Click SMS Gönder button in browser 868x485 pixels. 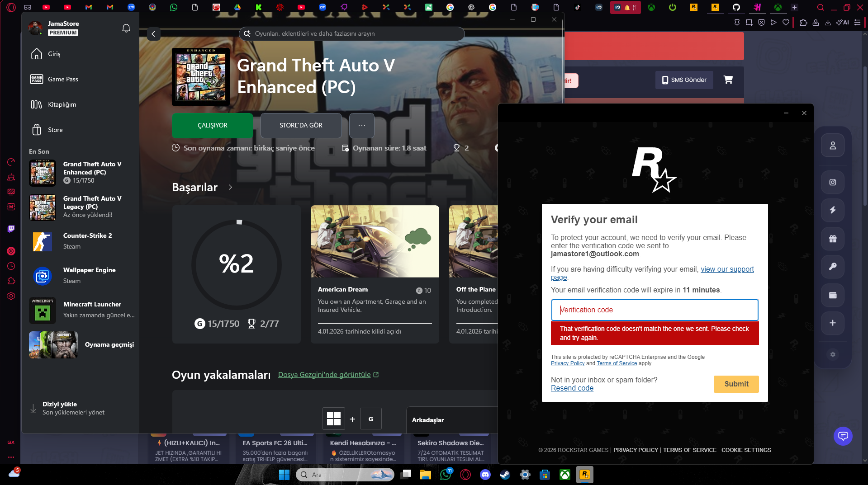coord(684,80)
